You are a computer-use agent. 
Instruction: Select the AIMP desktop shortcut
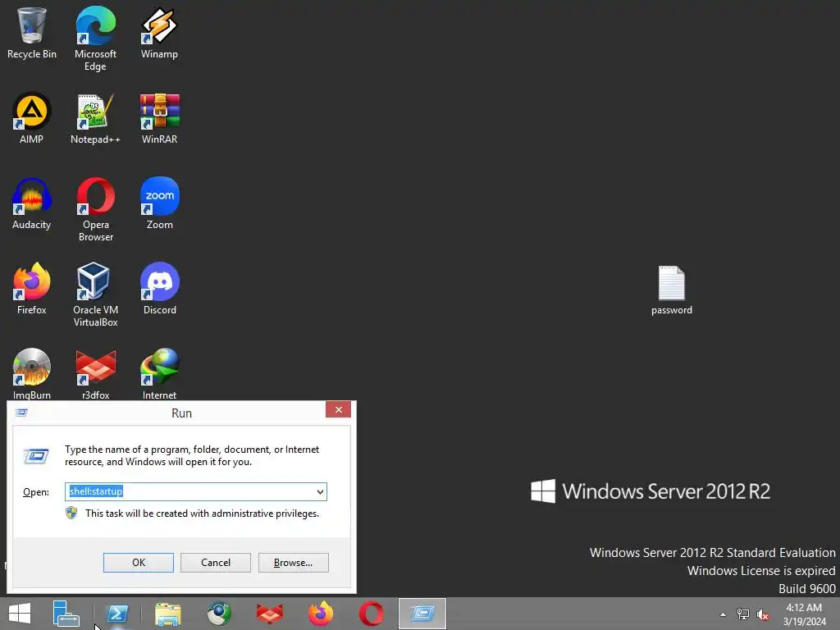(x=32, y=118)
